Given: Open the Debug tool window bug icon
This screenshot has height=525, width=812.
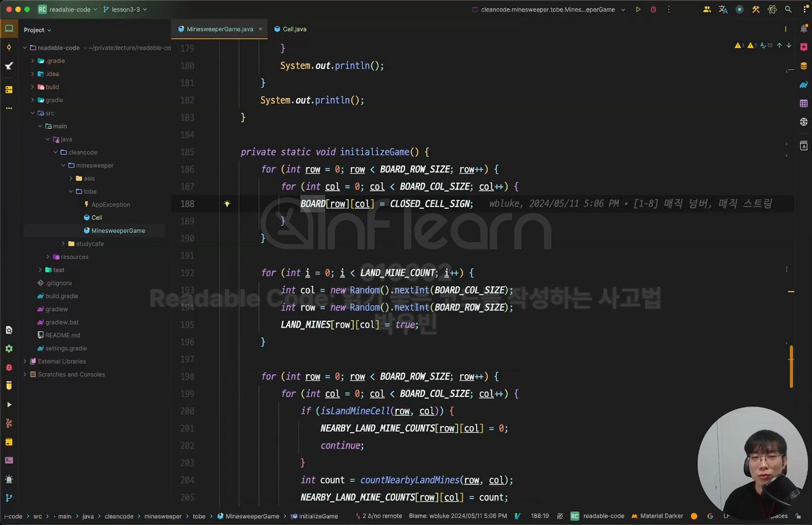Looking at the screenshot, I should pos(9,367).
